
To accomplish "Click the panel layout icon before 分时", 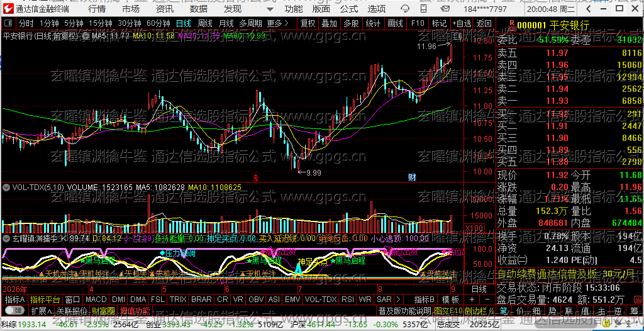I will tap(9, 23).
